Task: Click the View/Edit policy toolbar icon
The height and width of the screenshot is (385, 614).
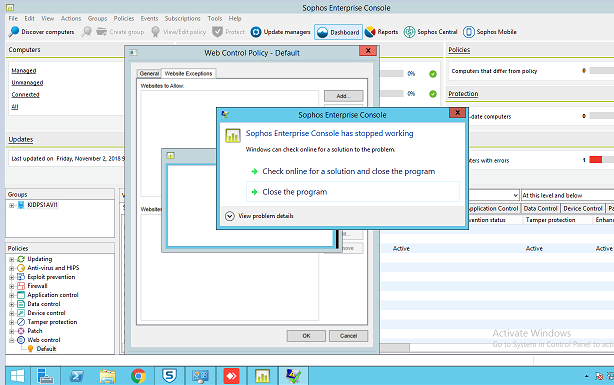Action: click(155, 32)
